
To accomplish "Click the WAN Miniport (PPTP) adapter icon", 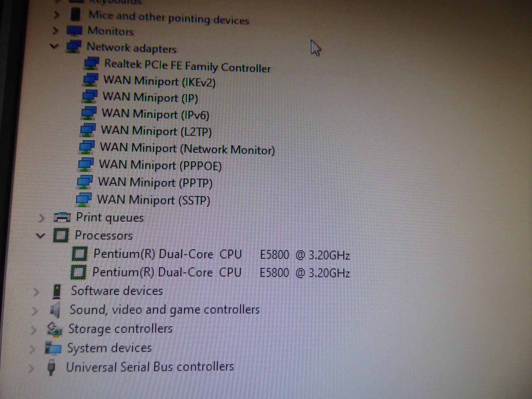I will point(84,182).
